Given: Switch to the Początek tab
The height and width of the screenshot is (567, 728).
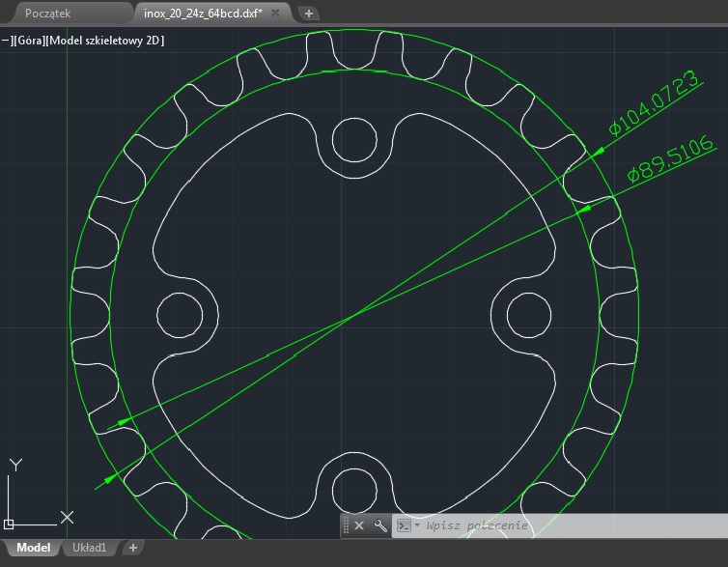Looking at the screenshot, I should click(x=48, y=14).
